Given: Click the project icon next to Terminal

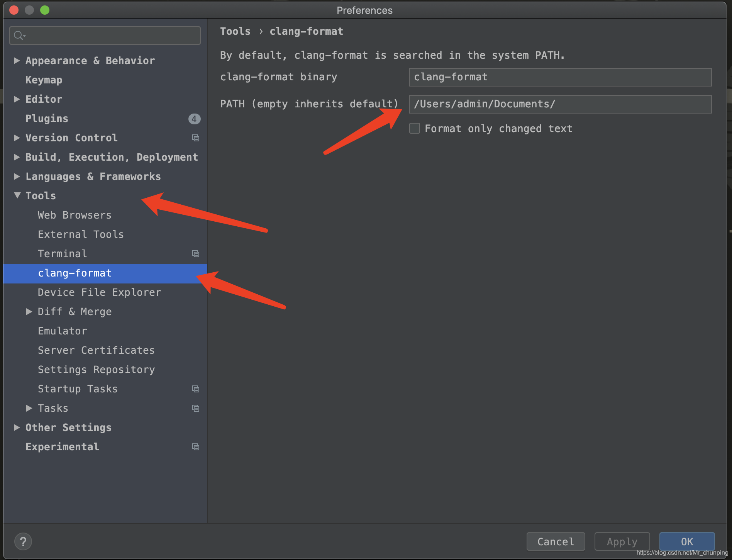Looking at the screenshot, I should (196, 254).
